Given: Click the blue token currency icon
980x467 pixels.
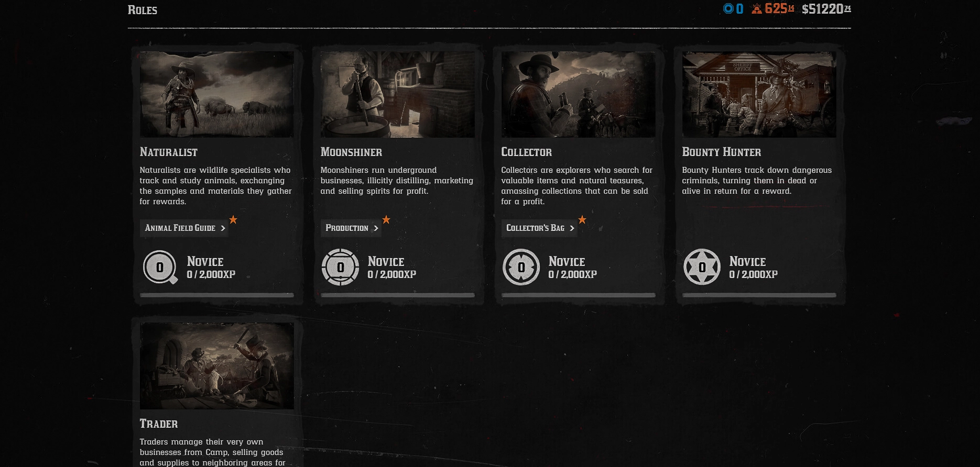Looking at the screenshot, I should [728, 8].
